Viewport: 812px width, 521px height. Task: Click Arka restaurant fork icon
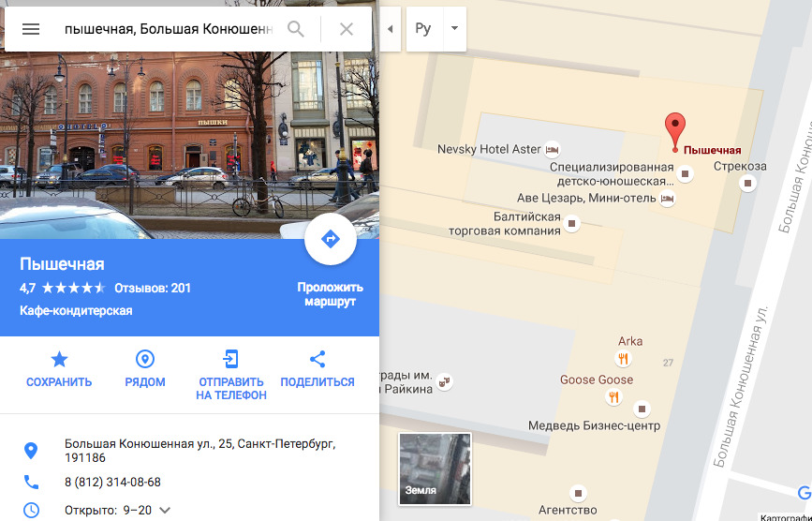(x=623, y=358)
